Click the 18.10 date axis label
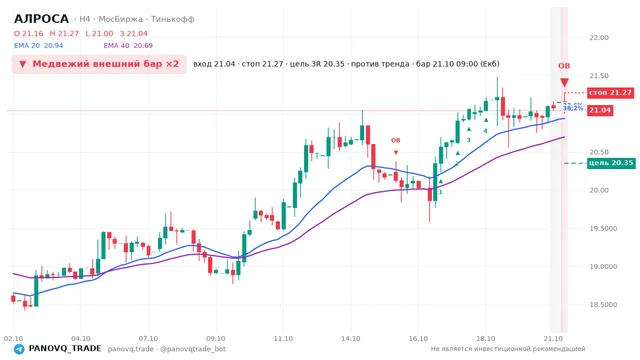This screenshot has width=640, height=360. coord(485,339)
